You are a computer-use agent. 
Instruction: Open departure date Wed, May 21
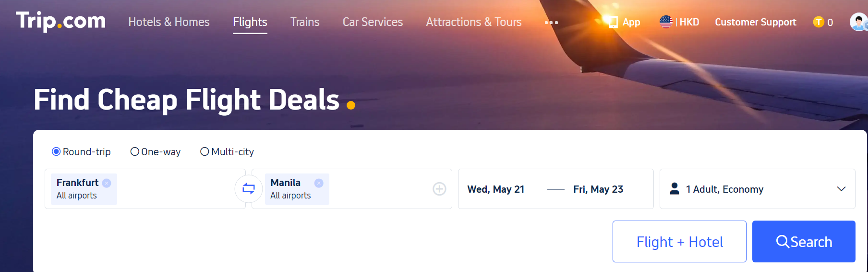(x=496, y=189)
